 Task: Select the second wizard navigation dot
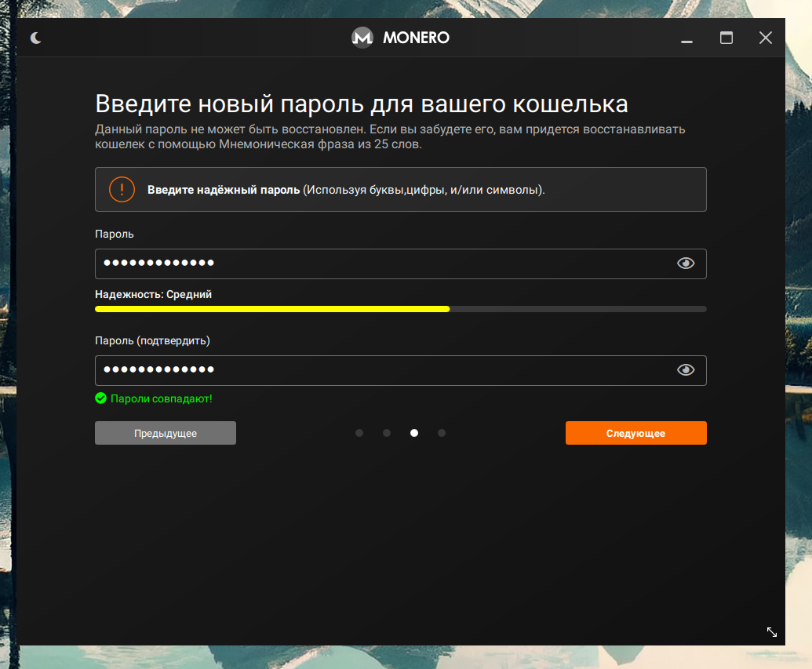(x=387, y=432)
